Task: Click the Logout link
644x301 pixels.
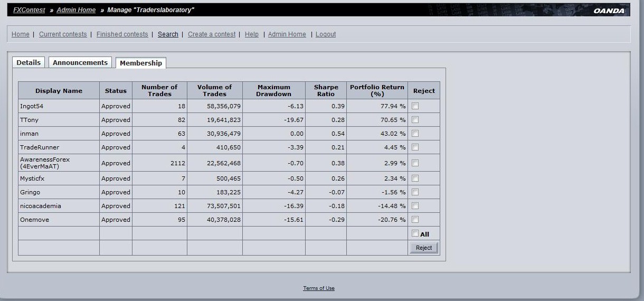Action: (326, 34)
